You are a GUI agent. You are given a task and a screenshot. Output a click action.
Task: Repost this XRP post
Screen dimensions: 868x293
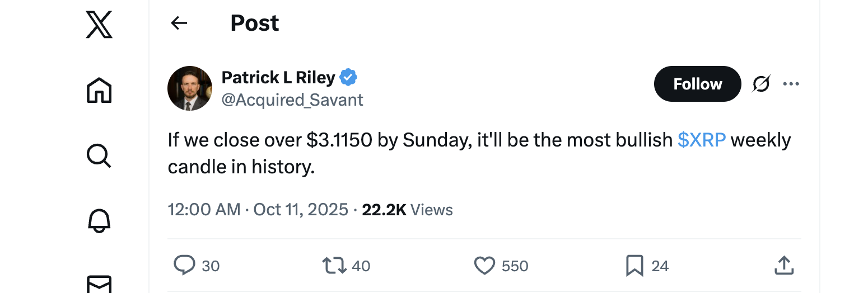(334, 266)
